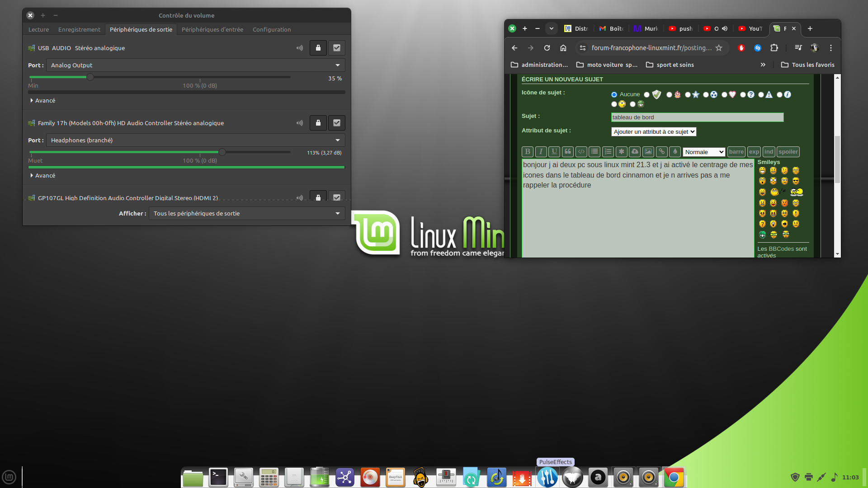Open the Normale font size dropdown
The width and height of the screenshot is (868, 488).
704,152
